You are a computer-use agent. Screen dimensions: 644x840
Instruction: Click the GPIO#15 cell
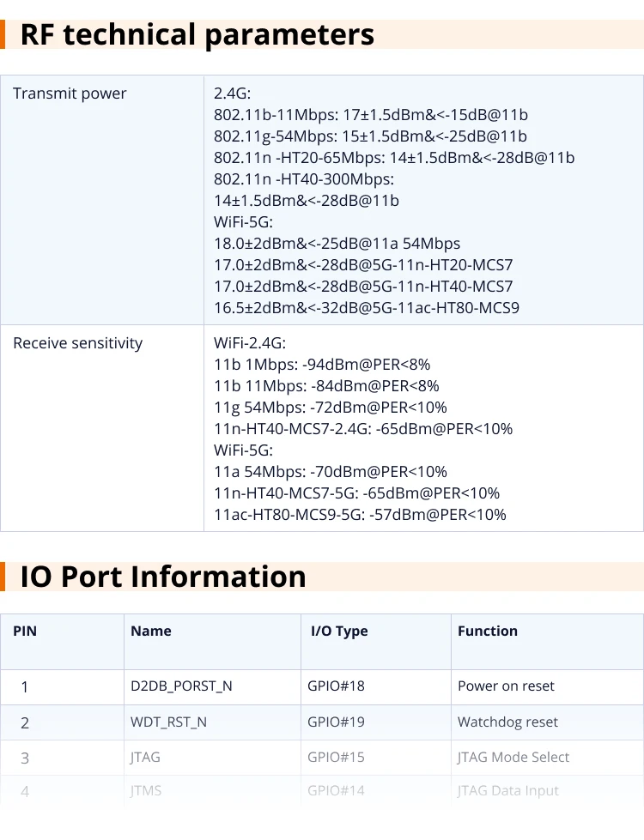pos(336,758)
